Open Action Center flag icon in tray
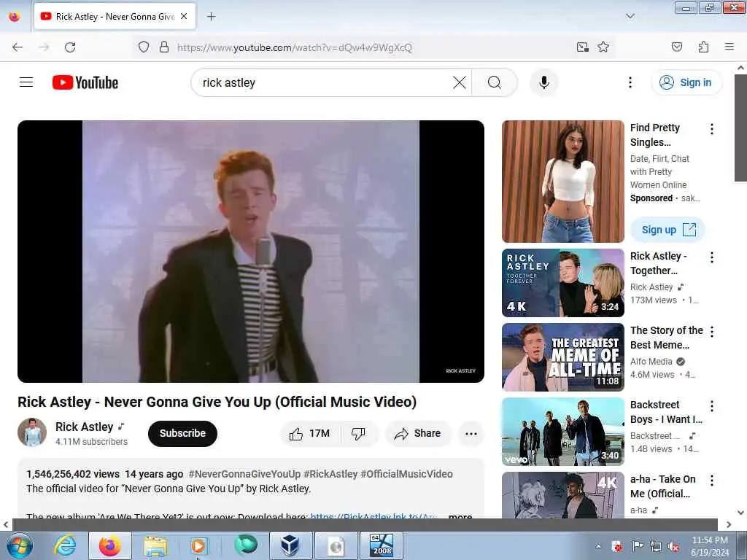Screen dimensions: 747x560 (637, 546)
